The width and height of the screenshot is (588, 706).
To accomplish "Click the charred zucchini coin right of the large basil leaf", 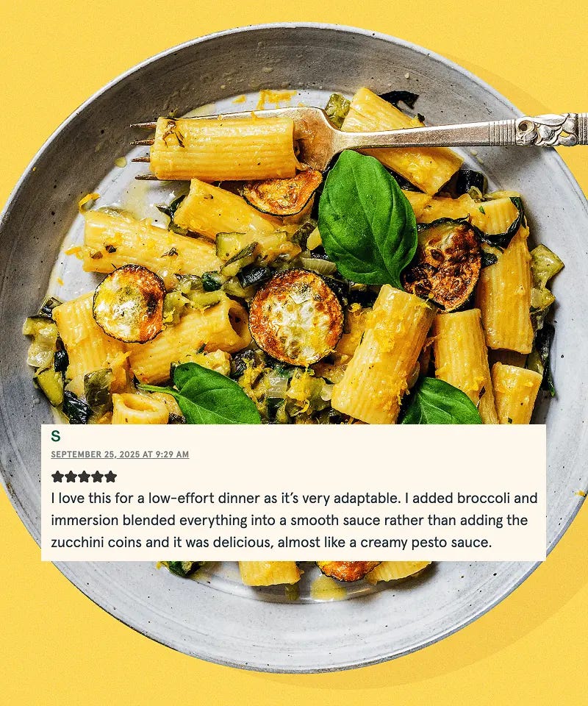I will click(442, 264).
